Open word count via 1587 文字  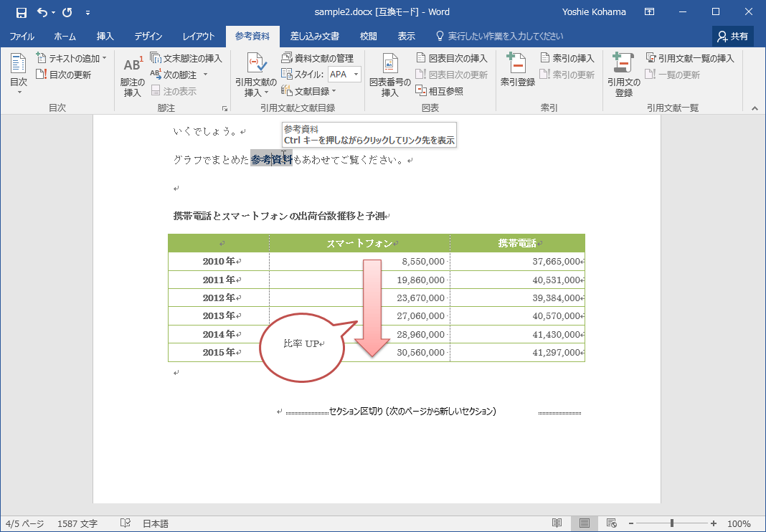[77, 523]
